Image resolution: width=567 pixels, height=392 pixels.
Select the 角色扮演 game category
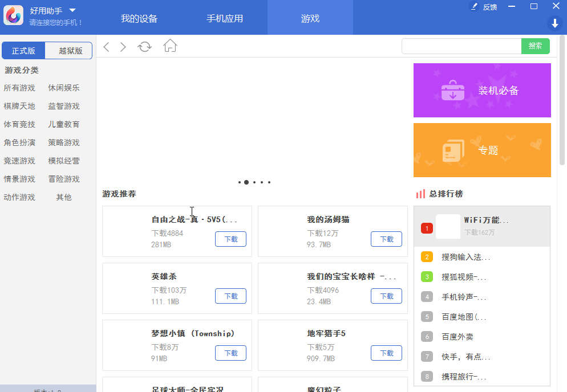[19, 142]
